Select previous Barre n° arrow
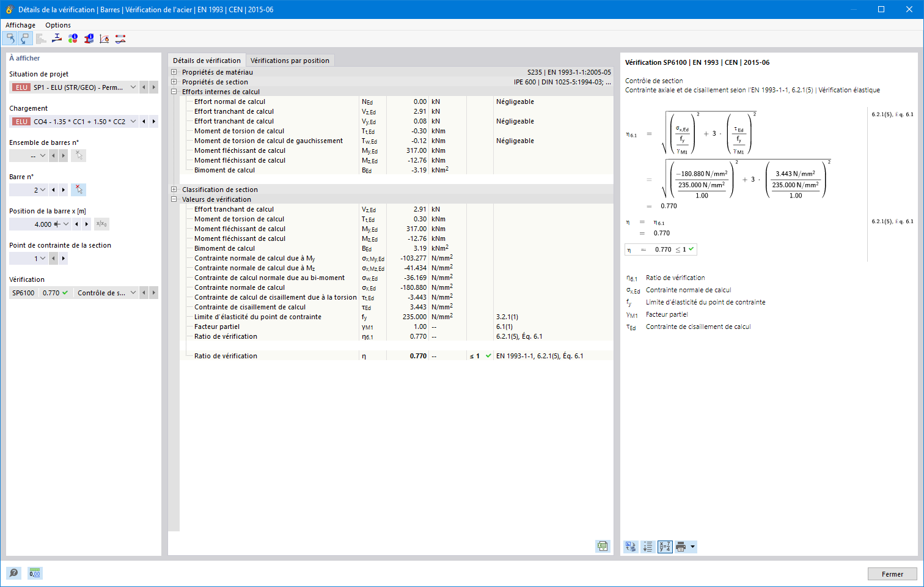Screen dimensions: 924x587 point(53,190)
